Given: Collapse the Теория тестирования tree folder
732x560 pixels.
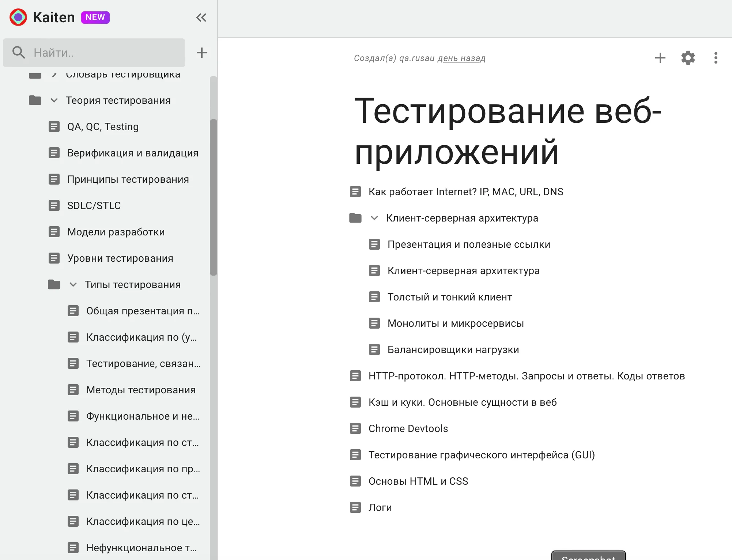Looking at the screenshot, I should click(54, 100).
